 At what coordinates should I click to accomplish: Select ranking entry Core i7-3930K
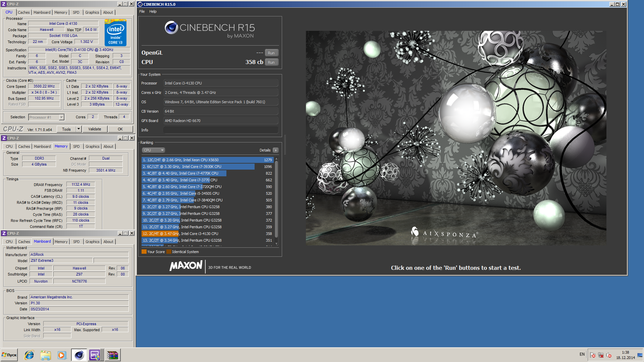[207, 167]
